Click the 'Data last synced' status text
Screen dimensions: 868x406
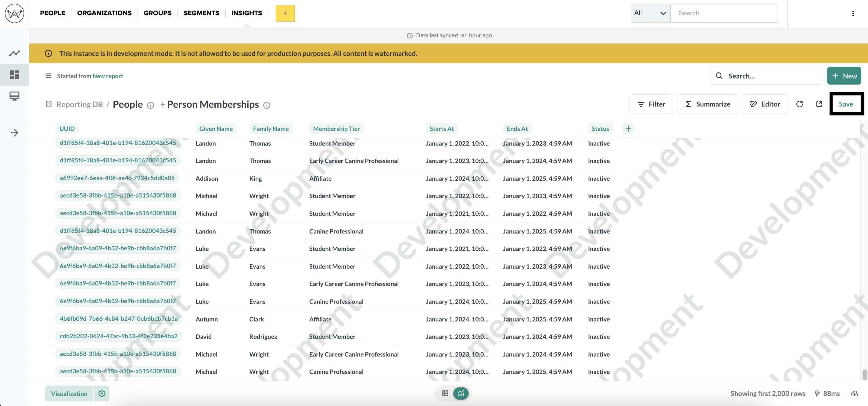[x=454, y=35]
